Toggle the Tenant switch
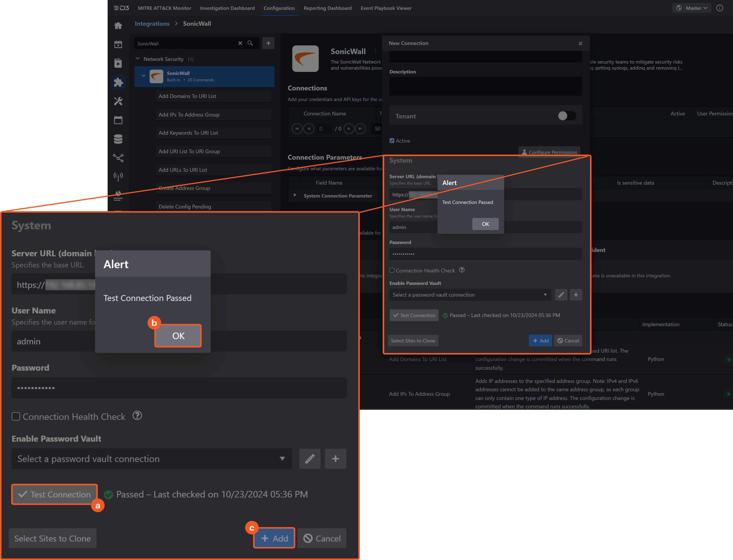This screenshot has height=560, width=733. coord(567,116)
